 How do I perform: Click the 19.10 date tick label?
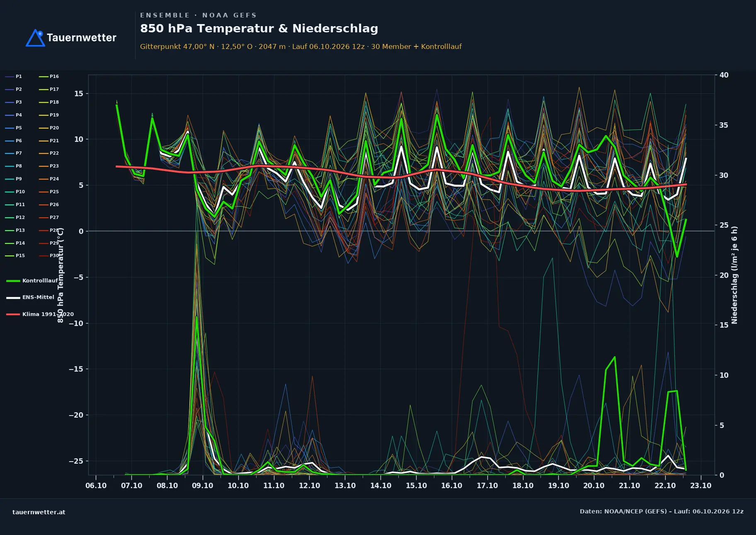pyautogui.click(x=559, y=486)
